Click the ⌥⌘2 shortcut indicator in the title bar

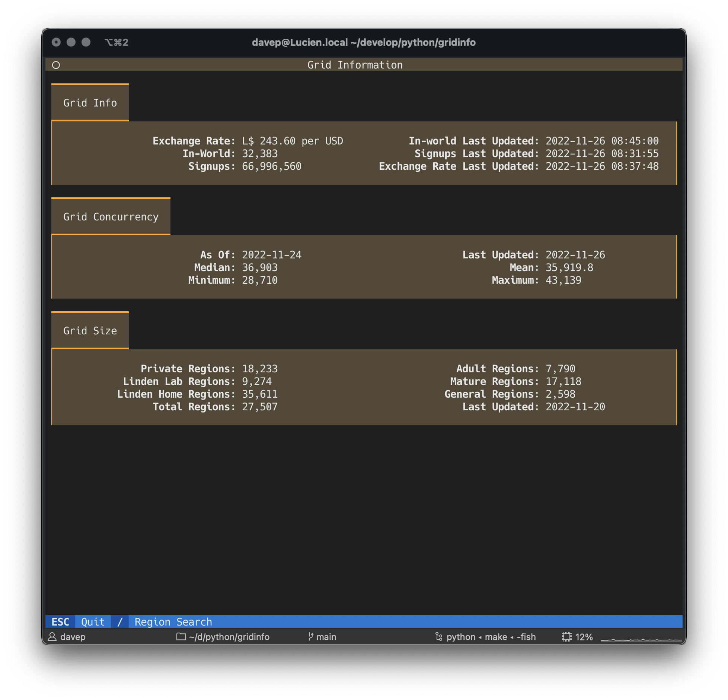tap(116, 42)
